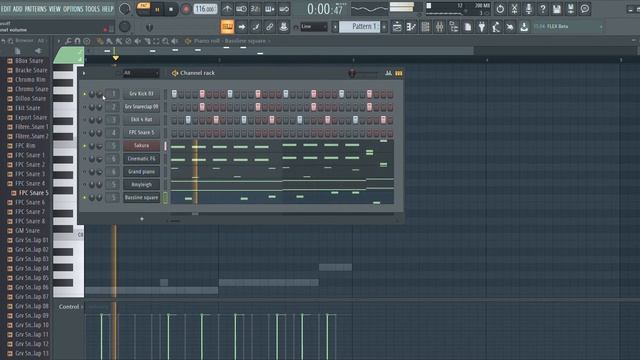Pause playback with the pause button

[157, 9]
